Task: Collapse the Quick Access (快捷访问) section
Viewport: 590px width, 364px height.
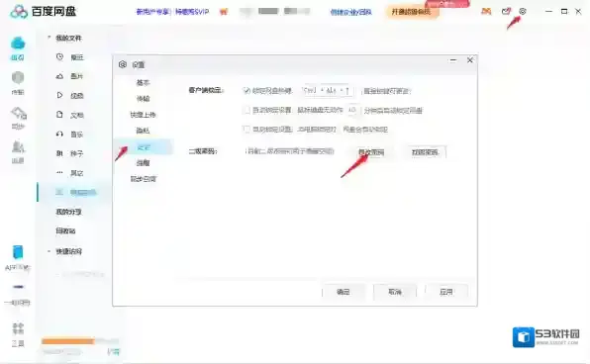Action: (x=49, y=251)
